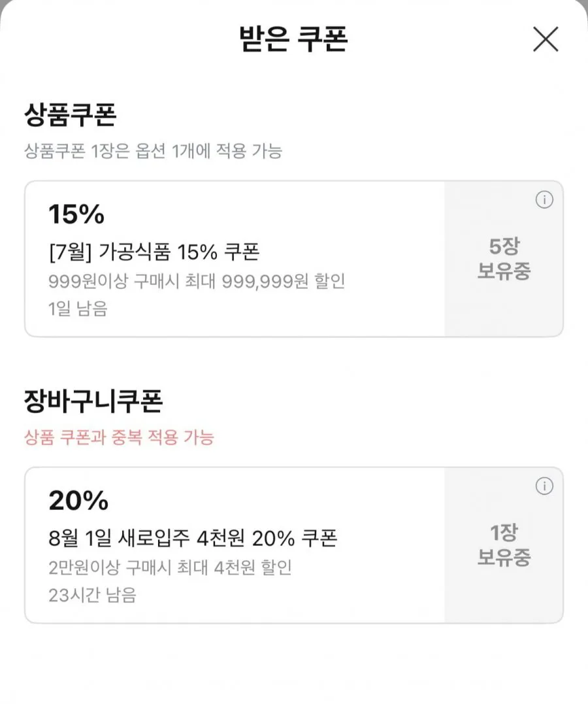Click the 15% discount heading
This screenshot has height=704, width=588.
tap(76, 214)
